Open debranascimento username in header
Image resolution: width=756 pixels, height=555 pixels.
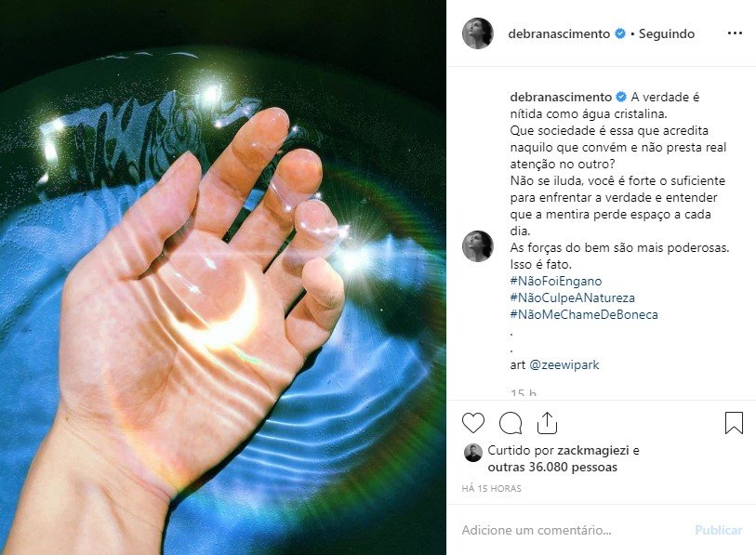pyautogui.click(x=559, y=33)
